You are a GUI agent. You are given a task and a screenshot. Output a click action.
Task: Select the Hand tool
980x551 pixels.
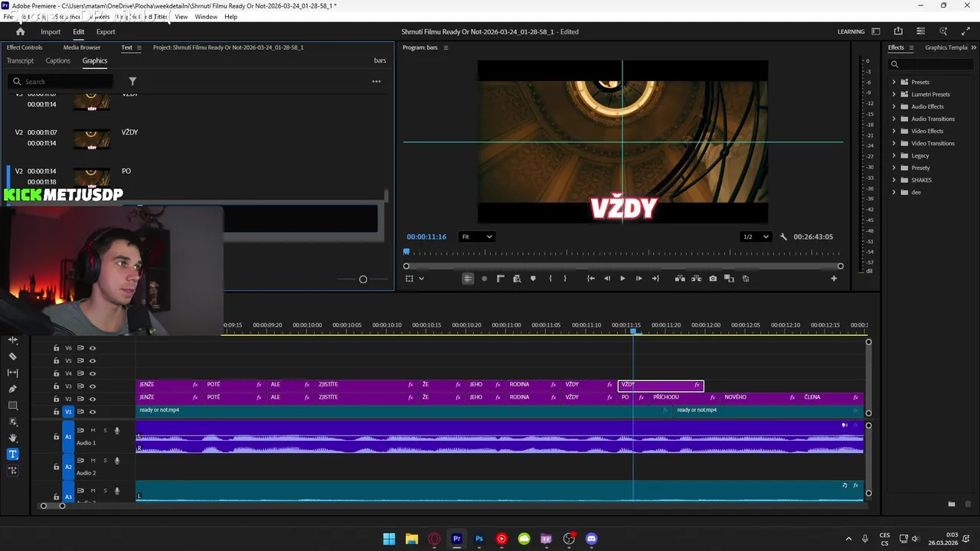pos(12,438)
